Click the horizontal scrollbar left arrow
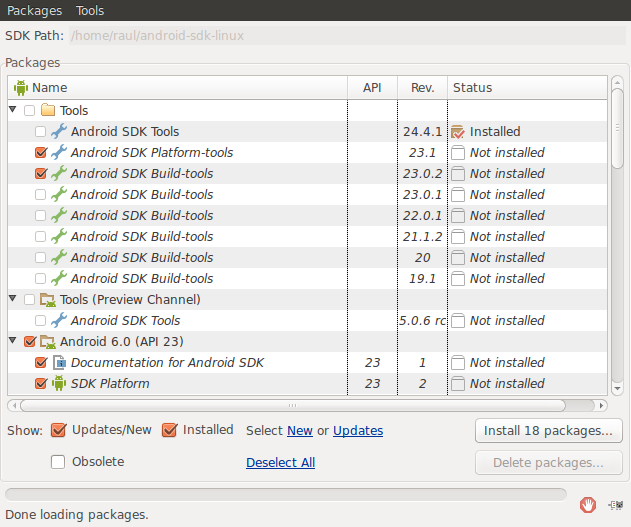The width and height of the screenshot is (631, 527). tap(14, 406)
